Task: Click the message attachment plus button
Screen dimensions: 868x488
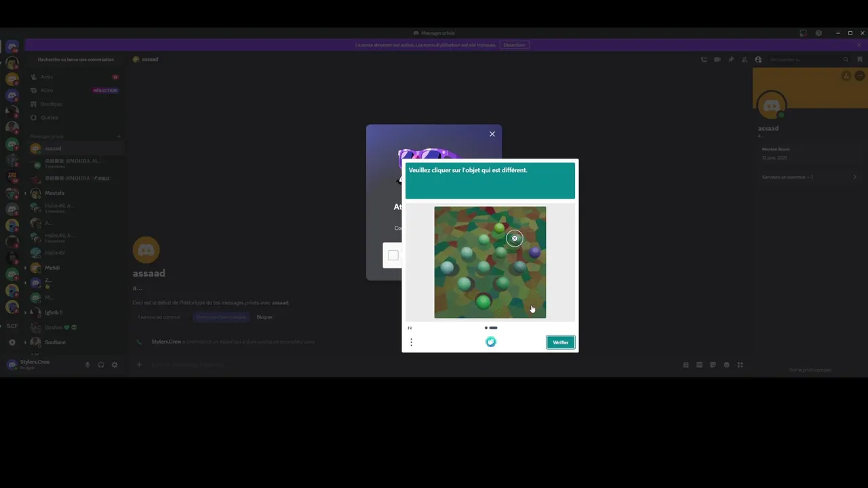Action: pyautogui.click(x=140, y=365)
